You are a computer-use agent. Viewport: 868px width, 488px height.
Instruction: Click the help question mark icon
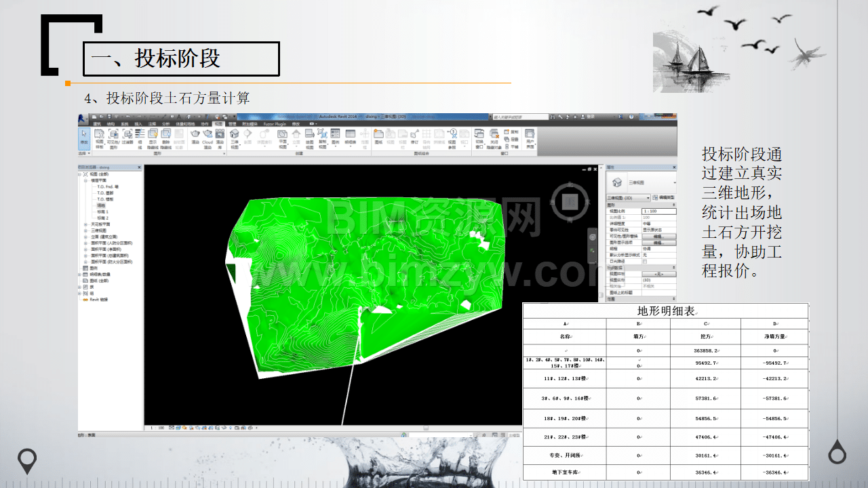(x=631, y=117)
